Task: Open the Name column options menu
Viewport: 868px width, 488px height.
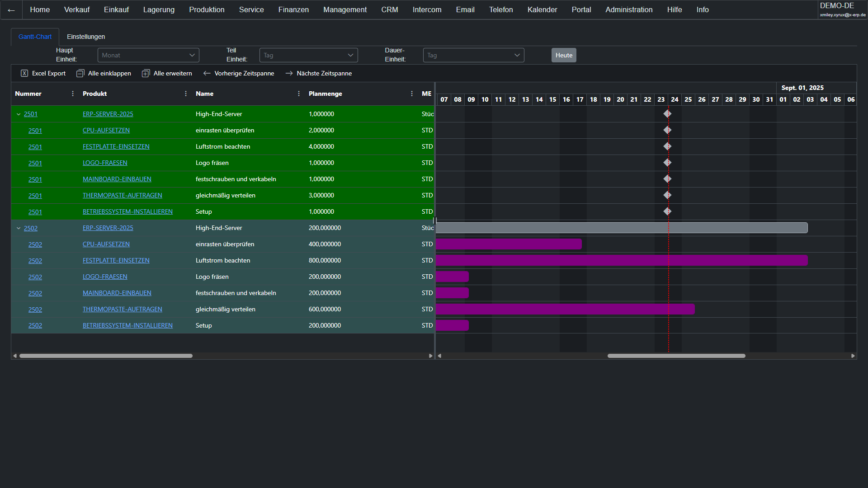Action: (x=299, y=94)
